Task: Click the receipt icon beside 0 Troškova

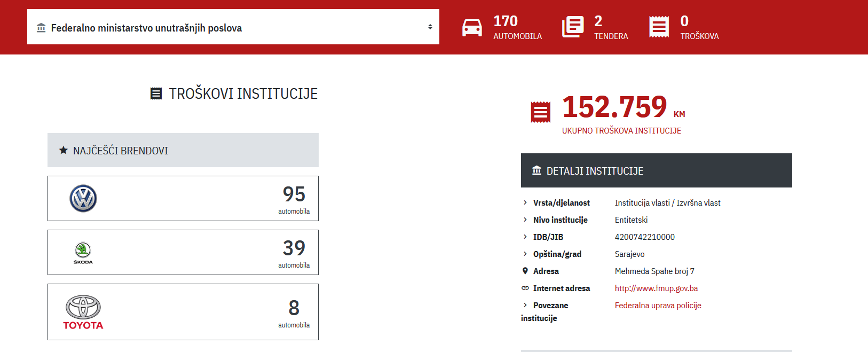Action: [659, 27]
